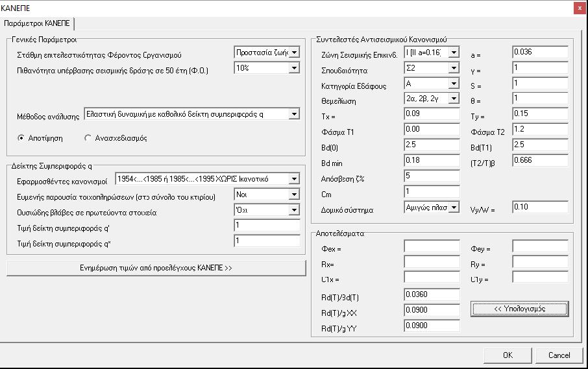Viewport: 588px width, 369px height.
Task: Click the Vy/W = field
Action: (540, 207)
